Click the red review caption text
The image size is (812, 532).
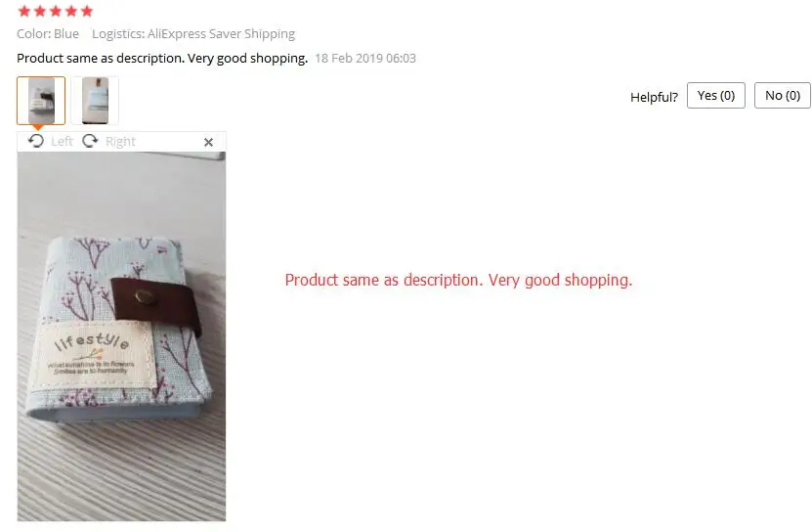[458, 280]
